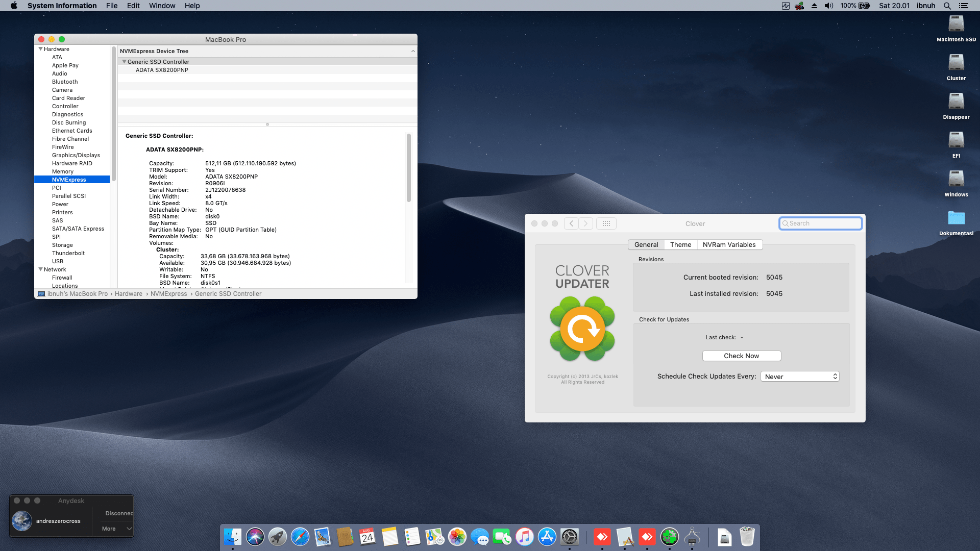Image resolution: width=980 pixels, height=551 pixels.
Task: Open Contacts from the dock
Action: tap(345, 537)
